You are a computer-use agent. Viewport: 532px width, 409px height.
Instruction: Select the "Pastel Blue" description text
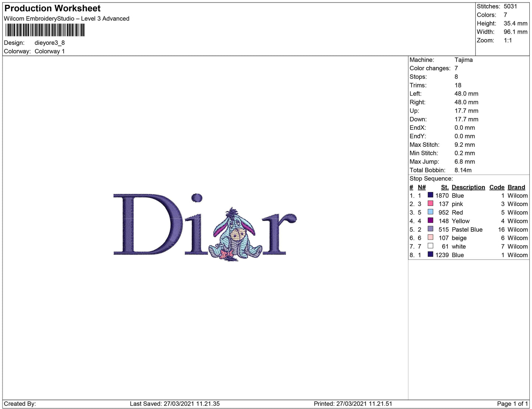coord(467,230)
